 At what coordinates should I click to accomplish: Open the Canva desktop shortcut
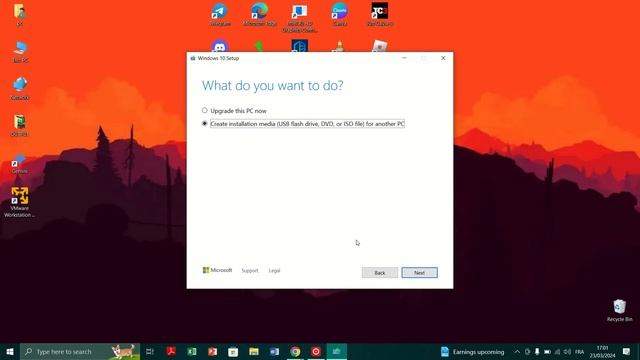pos(340,15)
